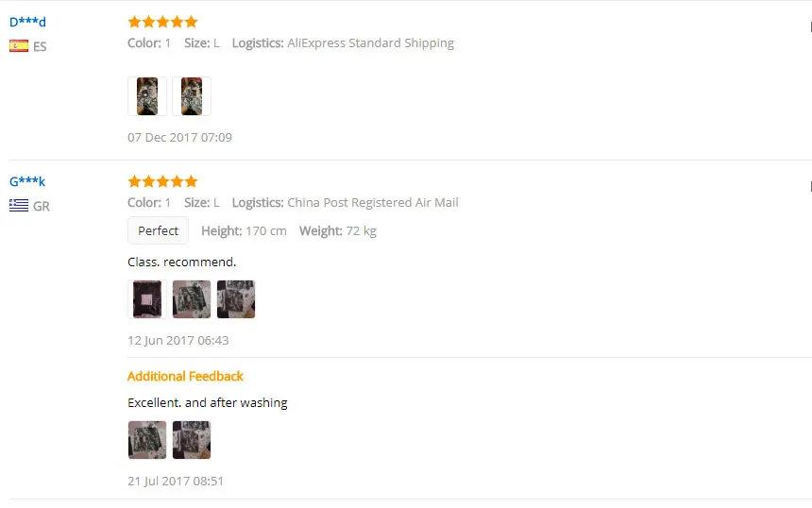This screenshot has height=508, width=812.
Task: Click the Greece flag icon
Action: coord(19,206)
